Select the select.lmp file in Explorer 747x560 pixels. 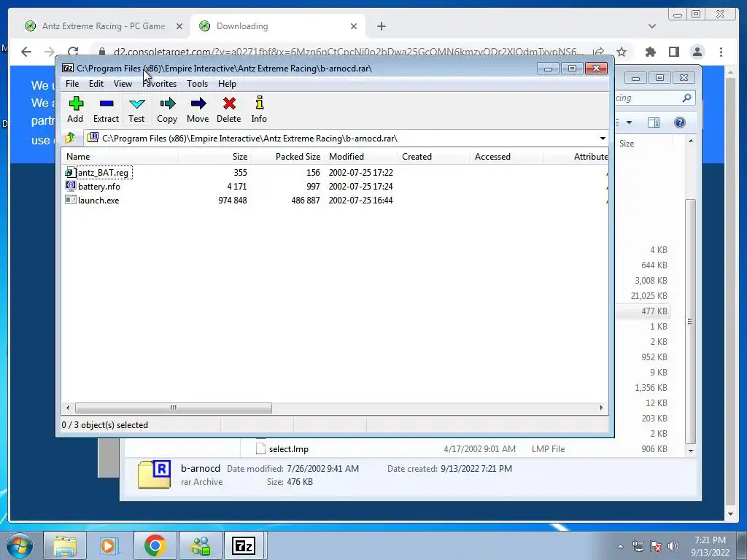[288, 449]
